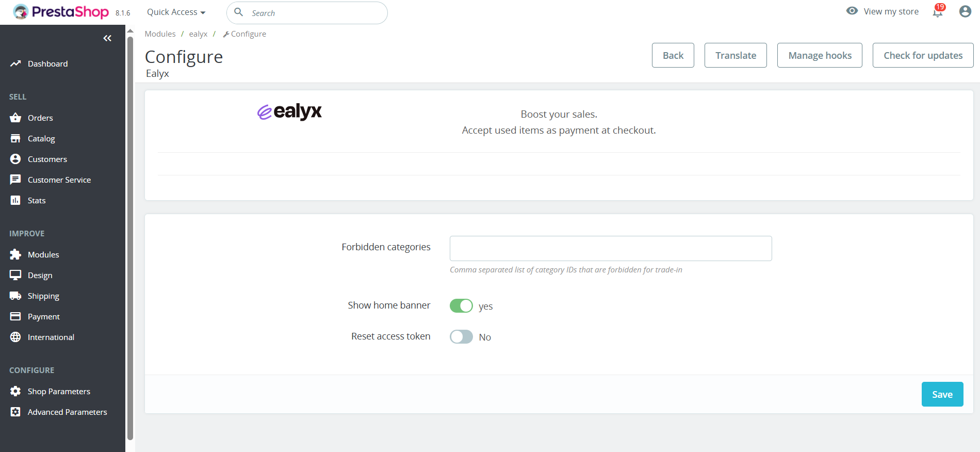The height and width of the screenshot is (452, 980).
Task: Click the View my store eye icon
Action: pos(852,11)
